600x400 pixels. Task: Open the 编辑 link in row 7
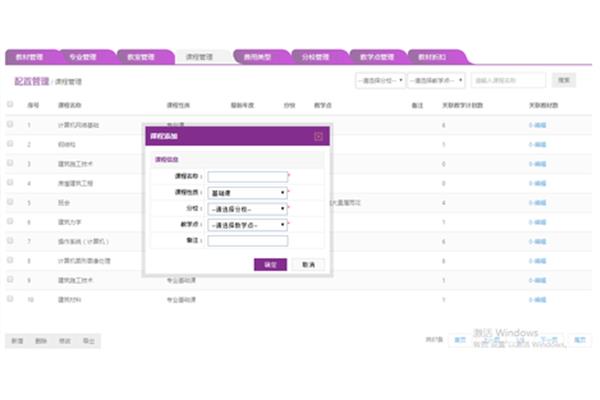(538, 242)
